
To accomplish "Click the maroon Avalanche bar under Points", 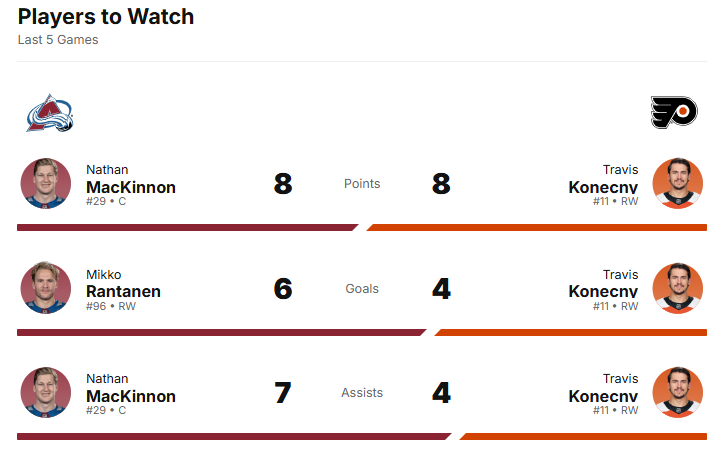I will pyautogui.click(x=185, y=228).
